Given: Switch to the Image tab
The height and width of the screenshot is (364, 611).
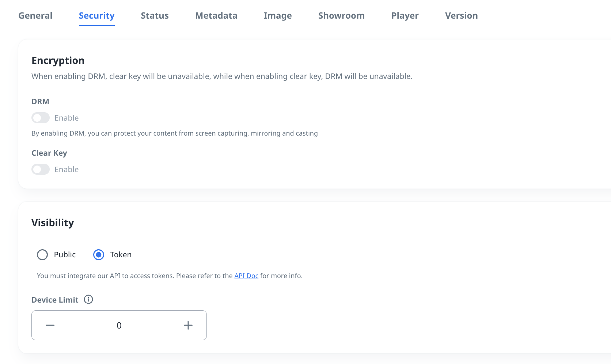Looking at the screenshot, I should click(278, 16).
